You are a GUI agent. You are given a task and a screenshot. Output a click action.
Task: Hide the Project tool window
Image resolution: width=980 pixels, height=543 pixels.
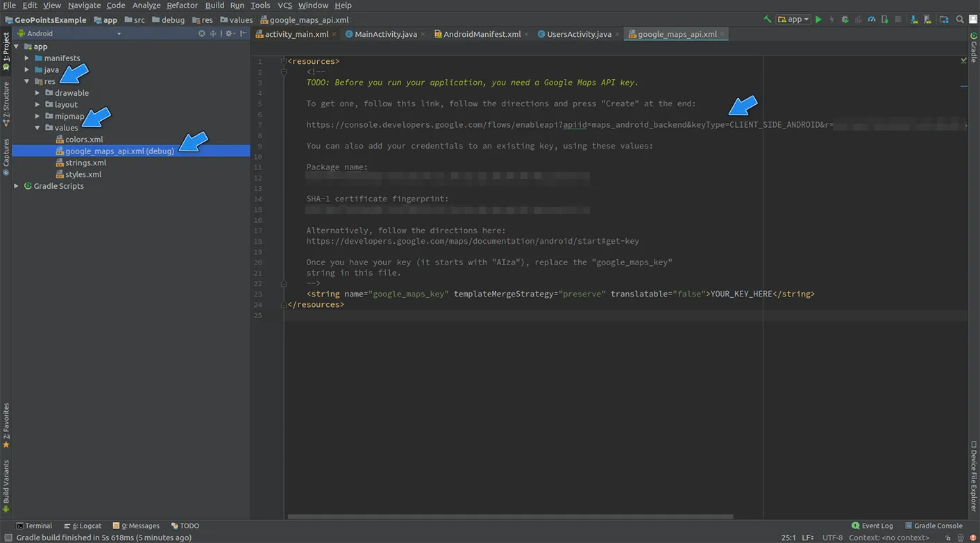tap(243, 33)
